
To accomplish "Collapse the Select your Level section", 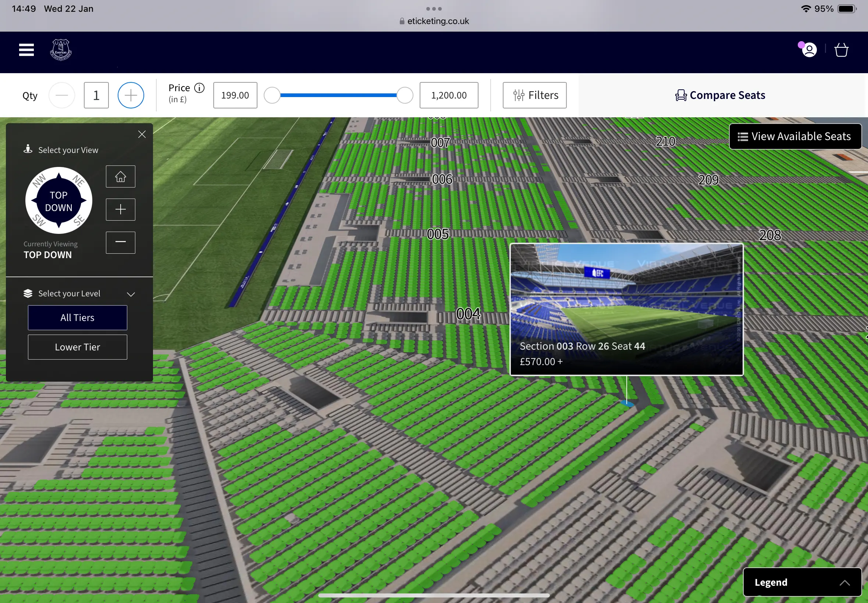I will click(x=131, y=294).
